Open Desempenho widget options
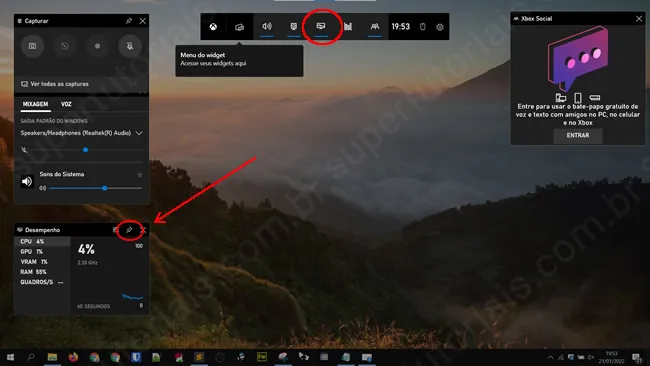The width and height of the screenshot is (650, 366). [115, 230]
